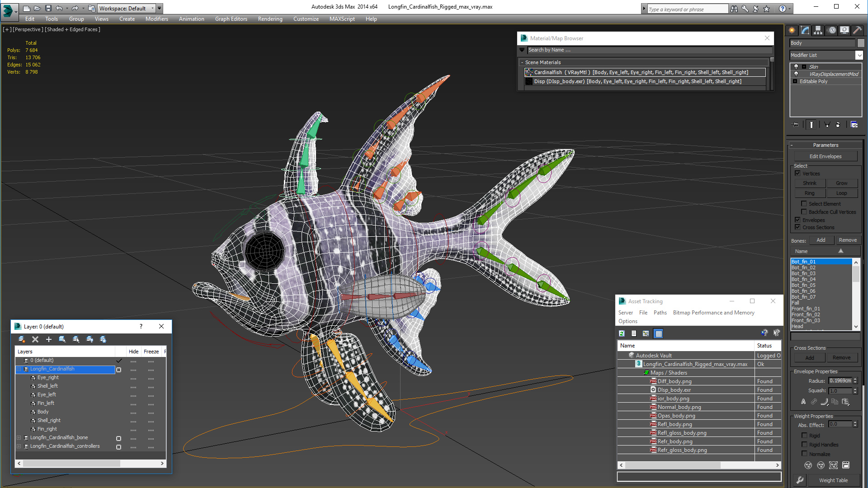This screenshot has height=488, width=868.
Task: Click the Body object color swatch
Action: pyautogui.click(x=861, y=43)
